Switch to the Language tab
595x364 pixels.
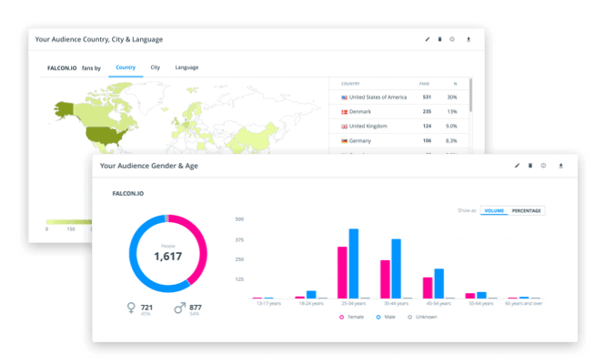coord(187,67)
